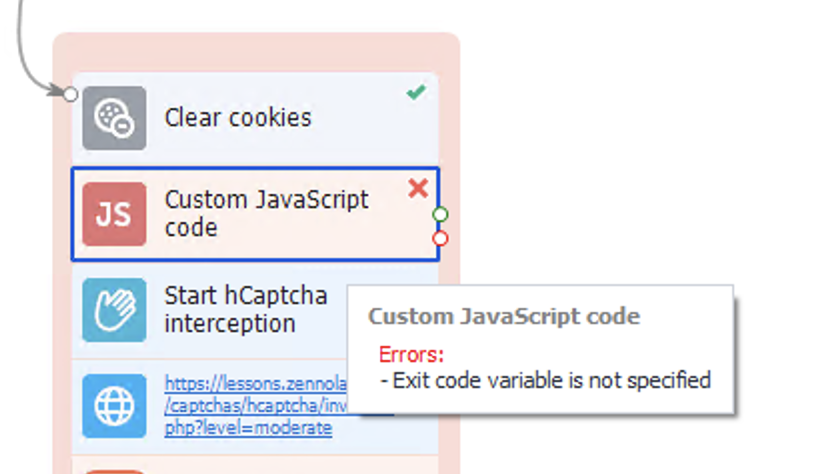The width and height of the screenshot is (828, 474).
Task: Click the green checkmark on Clear cookies
Action: (x=416, y=92)
